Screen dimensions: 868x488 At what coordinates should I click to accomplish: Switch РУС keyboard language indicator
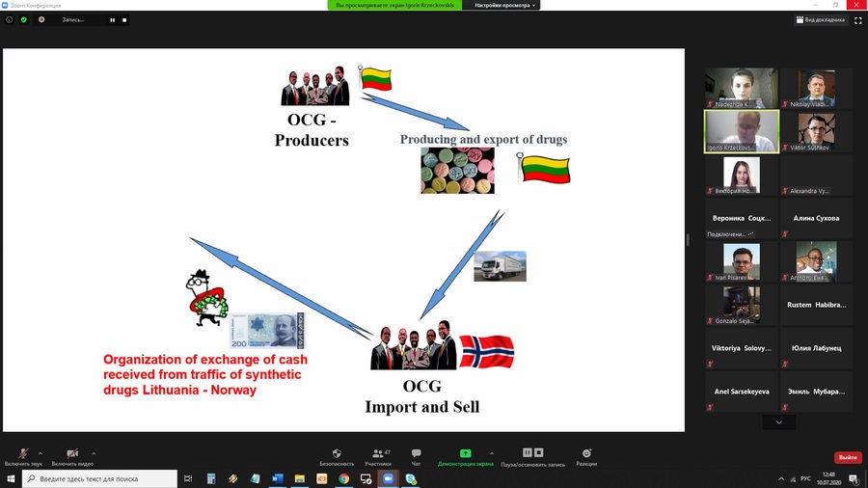point(805,478)
